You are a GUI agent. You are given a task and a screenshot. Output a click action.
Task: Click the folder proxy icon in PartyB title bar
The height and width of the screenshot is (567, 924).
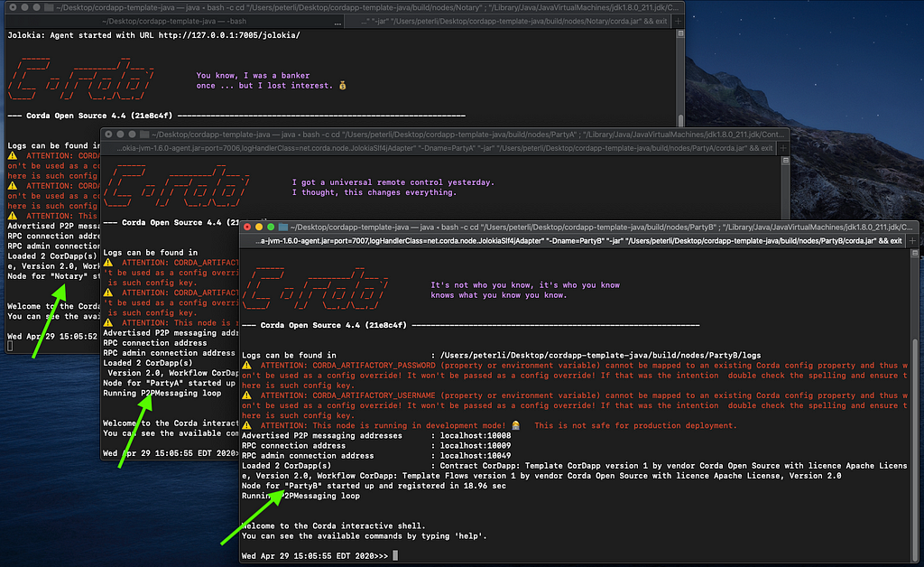(283, 227)
